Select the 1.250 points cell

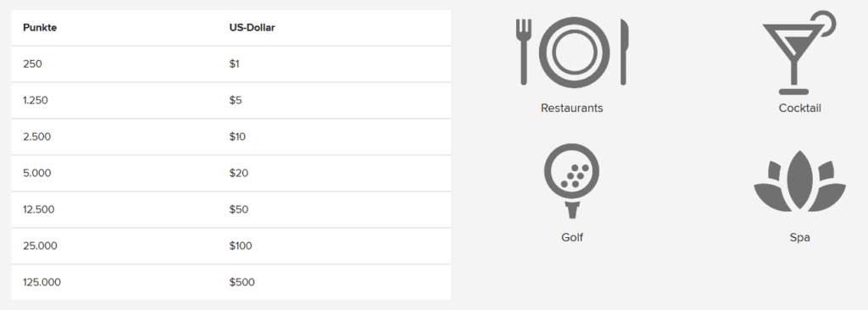pos(35,100)
